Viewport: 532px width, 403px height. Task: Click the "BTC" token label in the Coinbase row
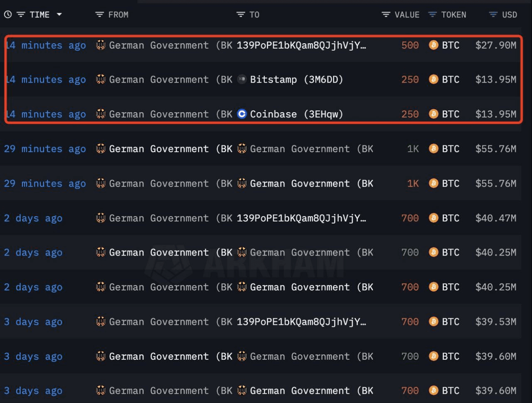click(x=451, y=114)
